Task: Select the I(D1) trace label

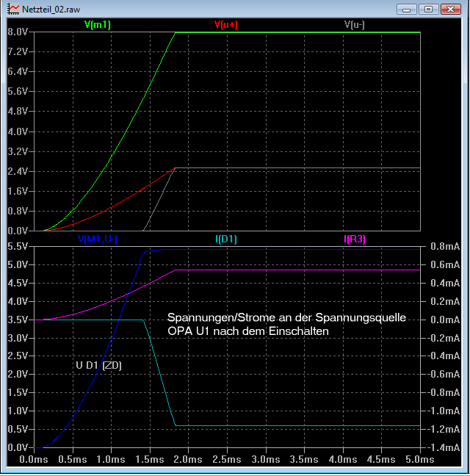Action: coord(226,239)
